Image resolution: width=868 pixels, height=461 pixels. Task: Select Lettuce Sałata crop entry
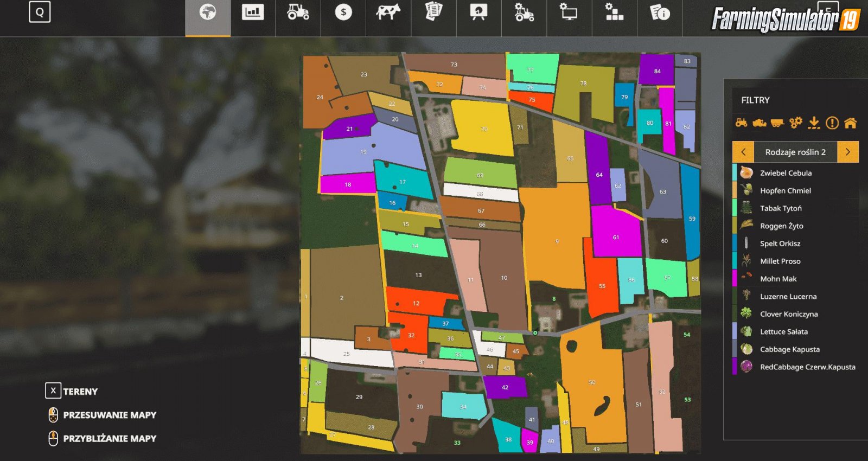795,331
